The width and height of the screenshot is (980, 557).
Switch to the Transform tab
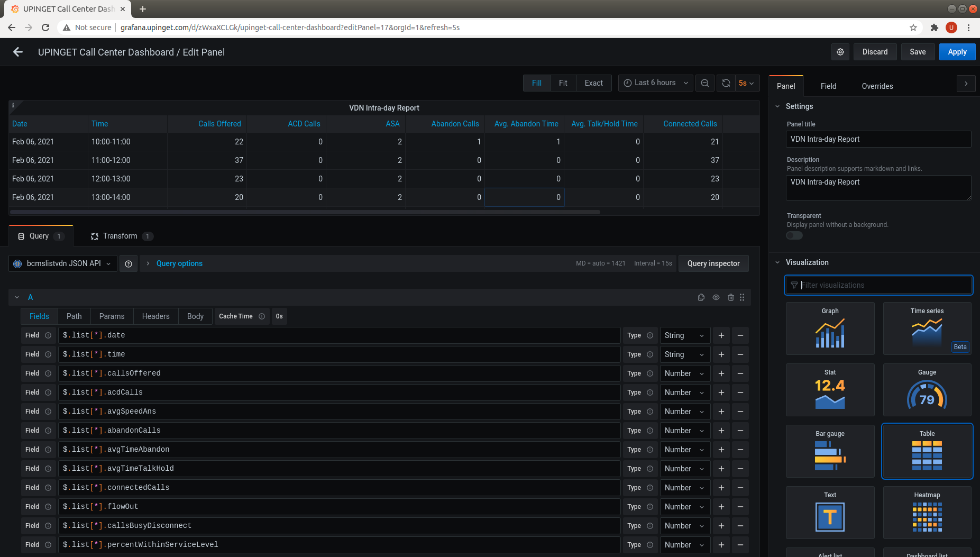pos(120,236)
